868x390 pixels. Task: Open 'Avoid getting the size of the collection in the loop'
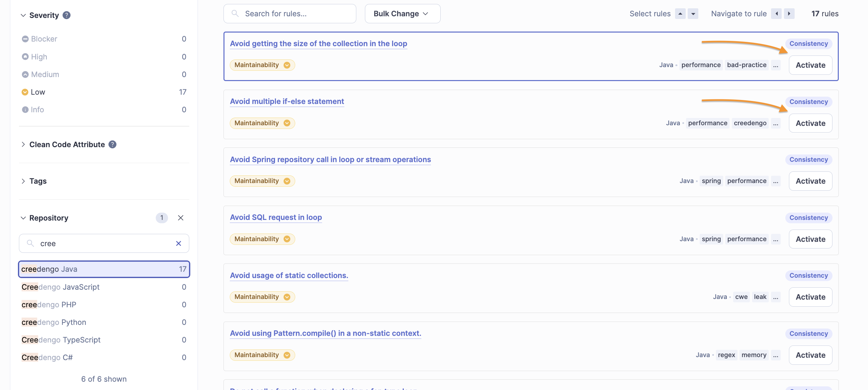[x=318, y=44]
